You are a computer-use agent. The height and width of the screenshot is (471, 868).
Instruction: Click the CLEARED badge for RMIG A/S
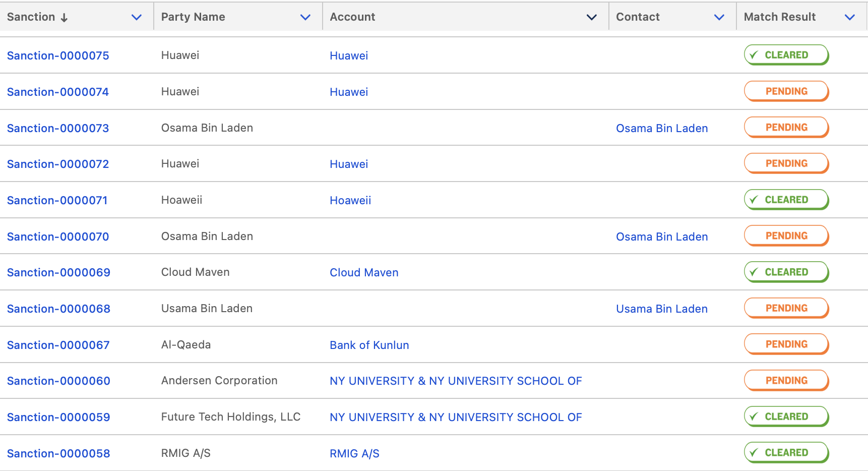[x=786, y=453]
